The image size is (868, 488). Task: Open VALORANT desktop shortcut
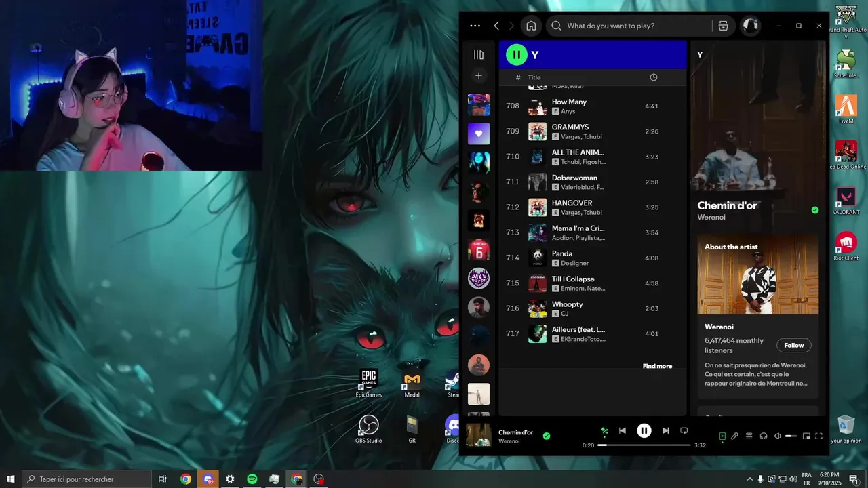coord(846,201)
